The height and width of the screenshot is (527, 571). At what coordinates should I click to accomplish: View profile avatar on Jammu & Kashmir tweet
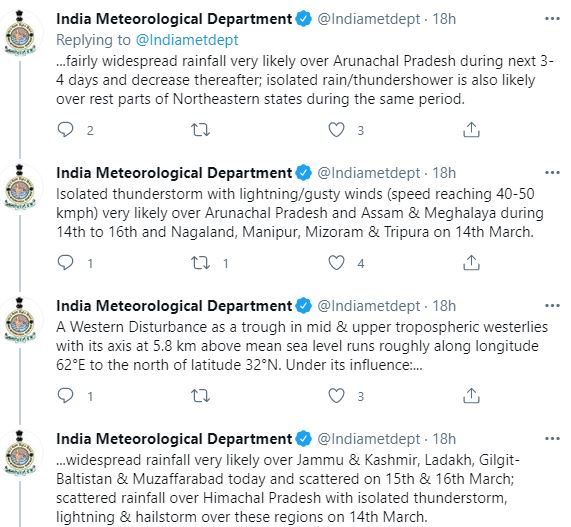tap(20, 452)
